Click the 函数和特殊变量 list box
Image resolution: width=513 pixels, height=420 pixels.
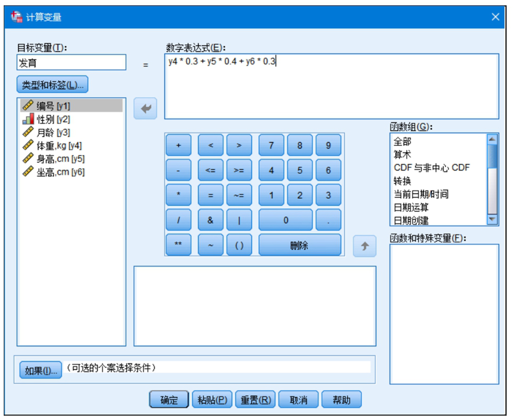click(x=444, y=314)
